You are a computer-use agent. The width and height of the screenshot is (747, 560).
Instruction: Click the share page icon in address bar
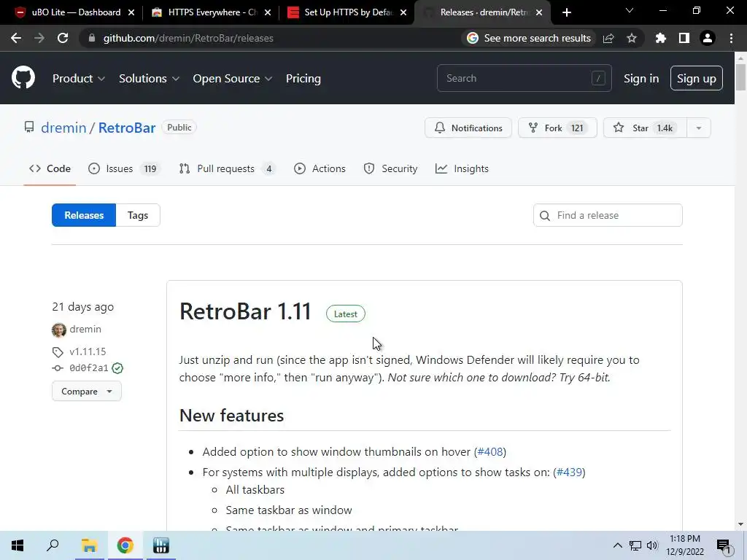pyautogui.click(x=608, y=38)
